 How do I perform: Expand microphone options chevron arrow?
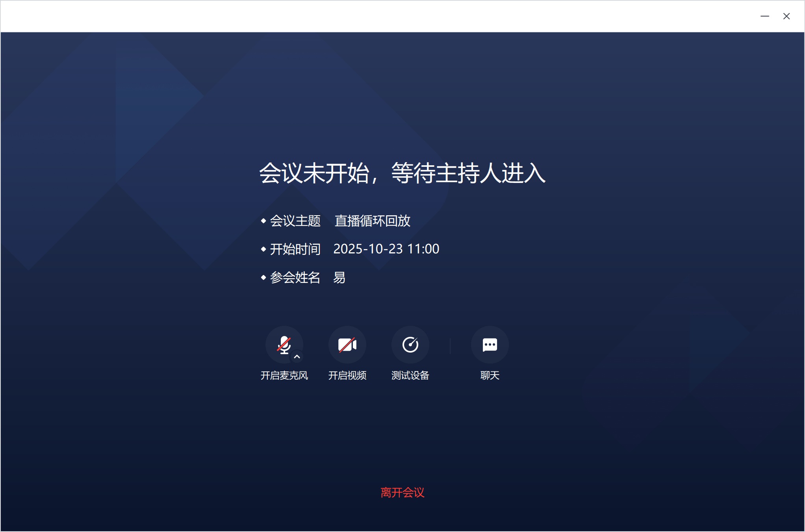(297, 357)
